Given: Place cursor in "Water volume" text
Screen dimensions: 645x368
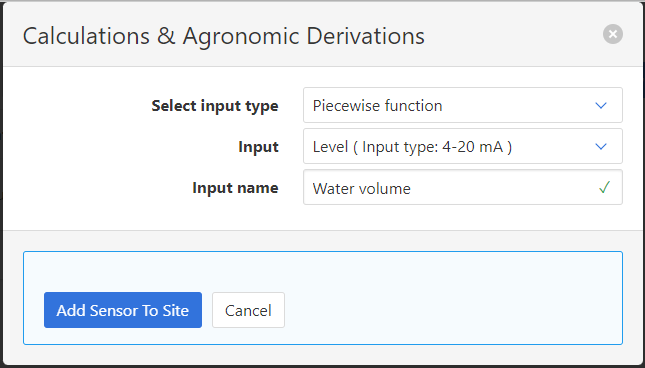Looking at the screenshot, I should point(362,189).
